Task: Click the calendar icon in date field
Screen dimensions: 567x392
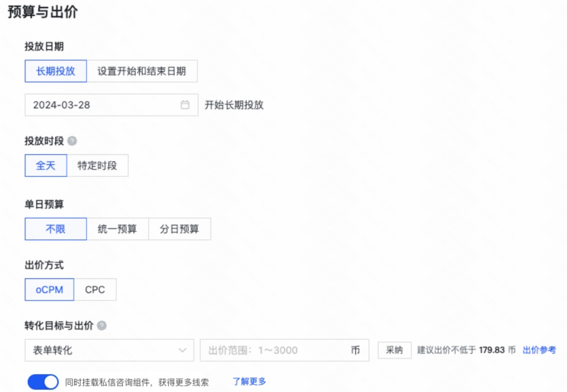Action: (185, 105)
